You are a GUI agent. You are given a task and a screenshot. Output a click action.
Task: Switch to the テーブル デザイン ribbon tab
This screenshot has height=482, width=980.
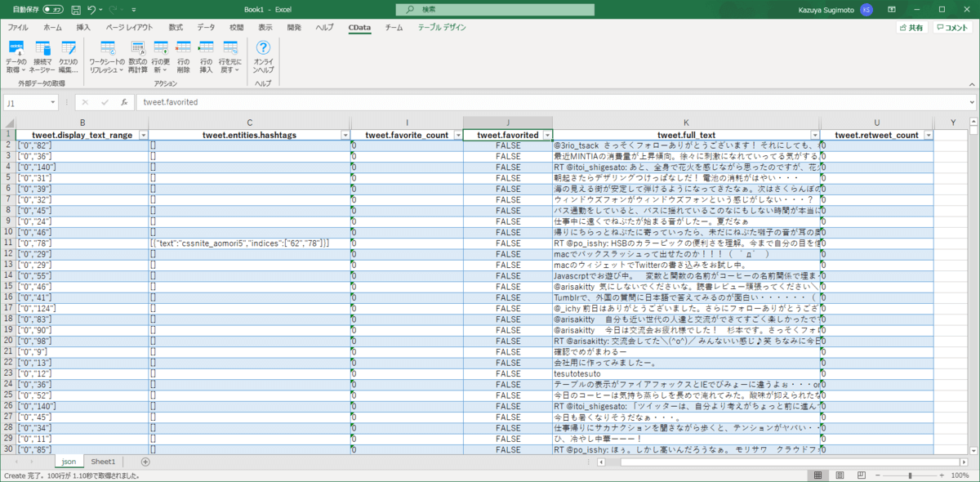tap(442, 27)
